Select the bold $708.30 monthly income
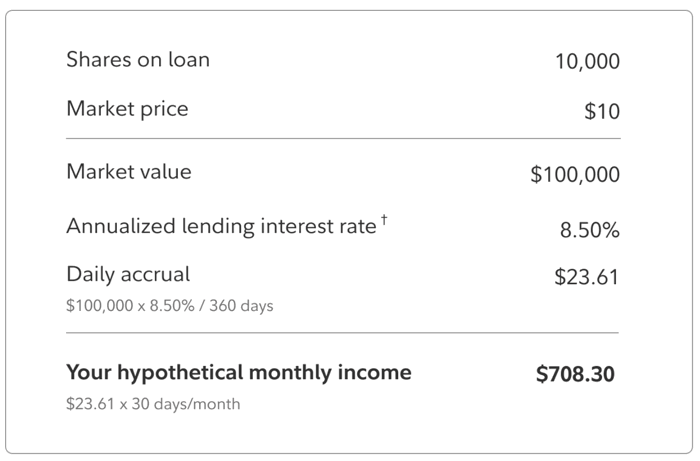The width and height of the screenshot is (700, 461). click(x=576, y=375)
